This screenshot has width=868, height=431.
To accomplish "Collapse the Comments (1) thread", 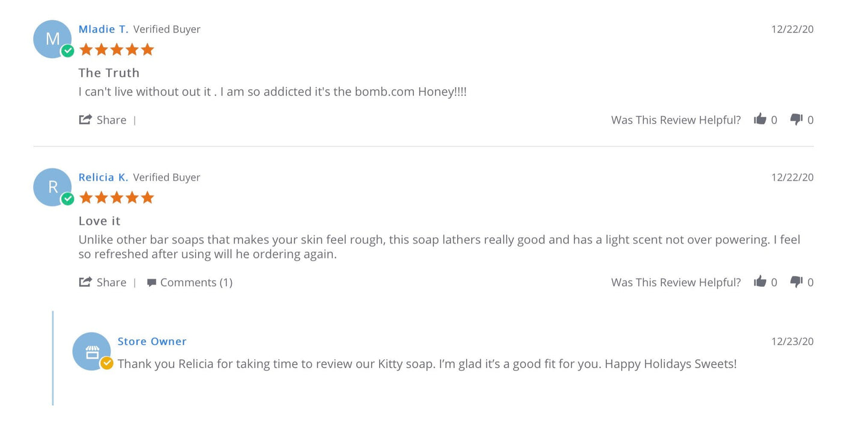I will click(x=196, y=282).
